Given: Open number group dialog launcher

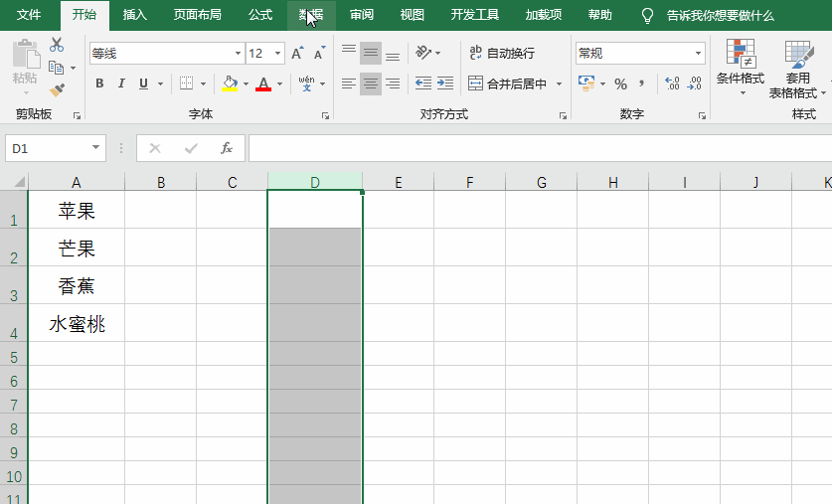Looking at the screenshot, I should [x=702, y=115].
